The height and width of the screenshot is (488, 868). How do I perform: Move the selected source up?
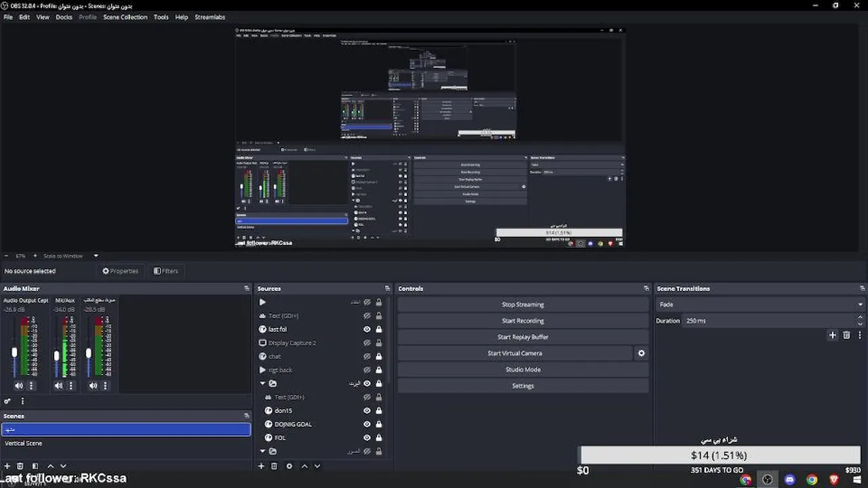[304, 466]
